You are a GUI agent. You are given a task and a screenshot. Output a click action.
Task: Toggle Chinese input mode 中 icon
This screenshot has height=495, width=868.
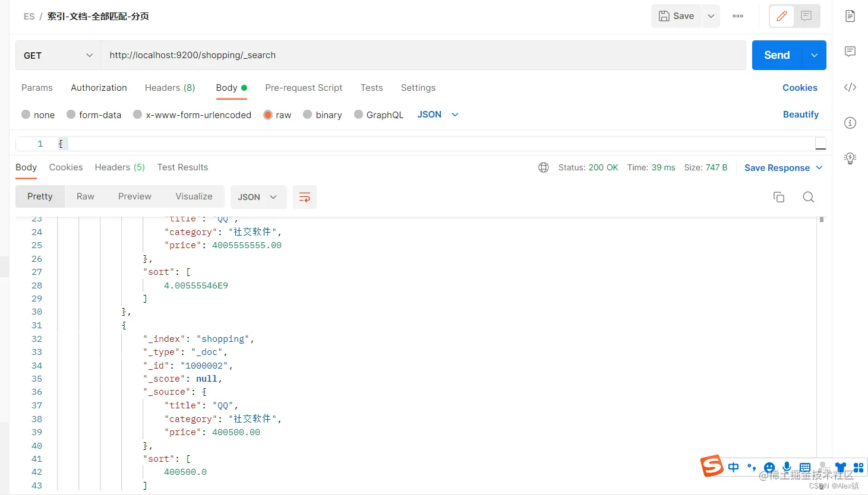tap(734, 467)
